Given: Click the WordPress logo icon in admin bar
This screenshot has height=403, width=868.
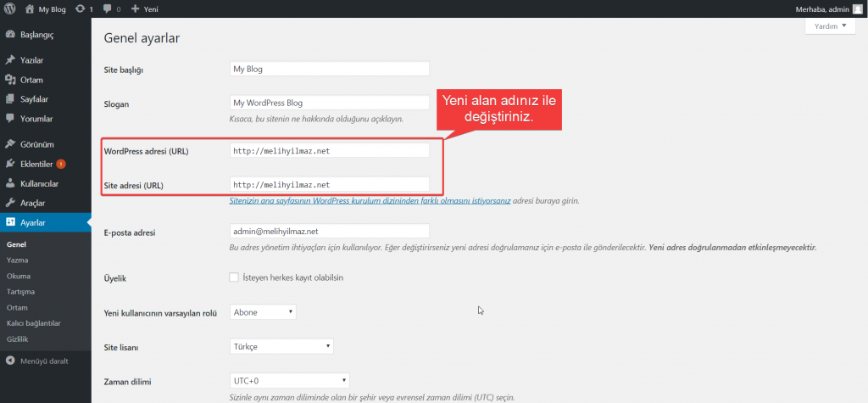Looking at the screenshot, I should [10, 9].
